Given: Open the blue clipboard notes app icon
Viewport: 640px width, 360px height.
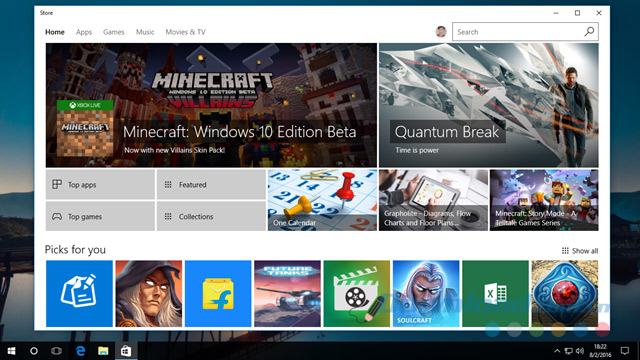Looking at the screenshot, I should (79, 293).
